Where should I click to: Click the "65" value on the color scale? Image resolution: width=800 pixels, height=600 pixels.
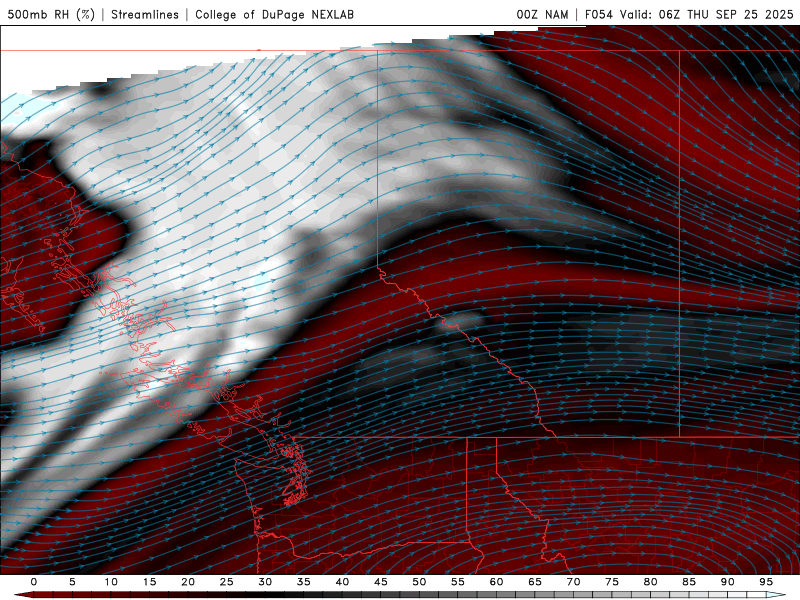point(535,582)
